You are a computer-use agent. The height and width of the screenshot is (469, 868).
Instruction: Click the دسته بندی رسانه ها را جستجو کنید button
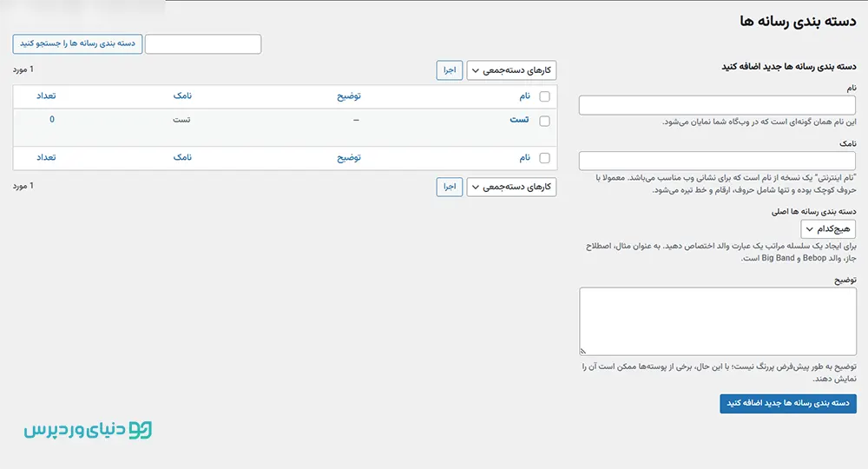pyautogui.click(x=77, y=43)
